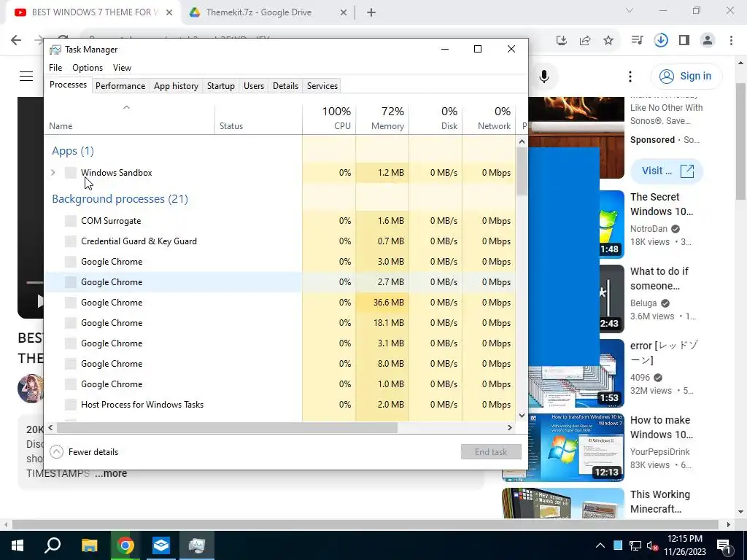
Task: Switch to the Details tab
Action: click(285, 86)
